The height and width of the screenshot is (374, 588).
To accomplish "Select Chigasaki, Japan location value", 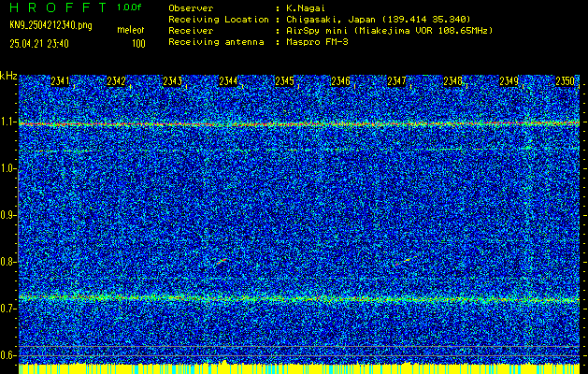I will click(x=379, y=19).
